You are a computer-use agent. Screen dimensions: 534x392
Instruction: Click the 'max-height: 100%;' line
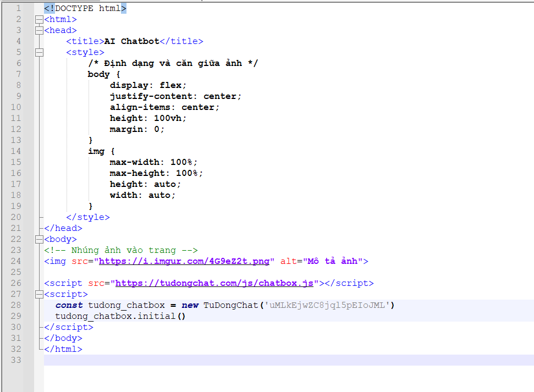[x=156, y=173]
